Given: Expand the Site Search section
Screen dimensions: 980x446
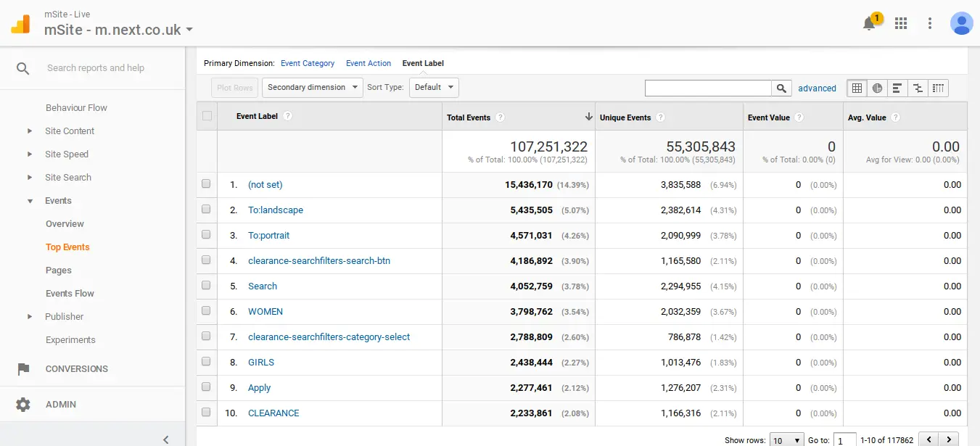Looking at the screenshot, I should pyautogui.click(x=30, y=178).
